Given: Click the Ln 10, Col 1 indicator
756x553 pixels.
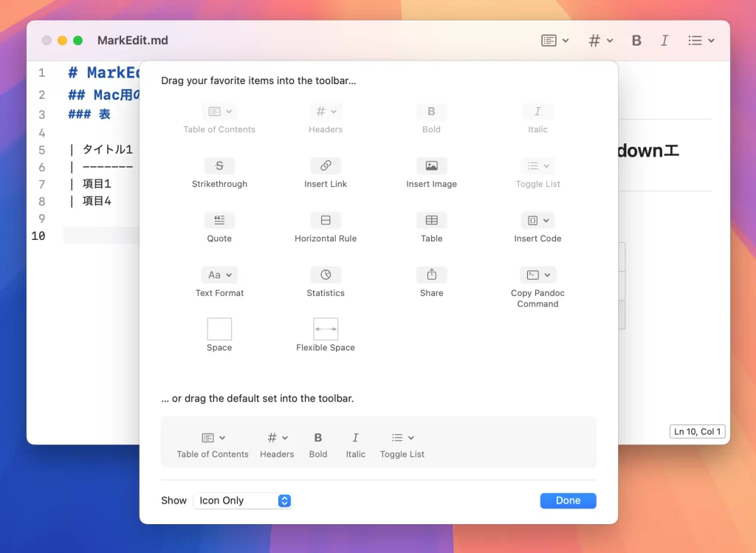Looking at the screenshot, I should point(697,431).
